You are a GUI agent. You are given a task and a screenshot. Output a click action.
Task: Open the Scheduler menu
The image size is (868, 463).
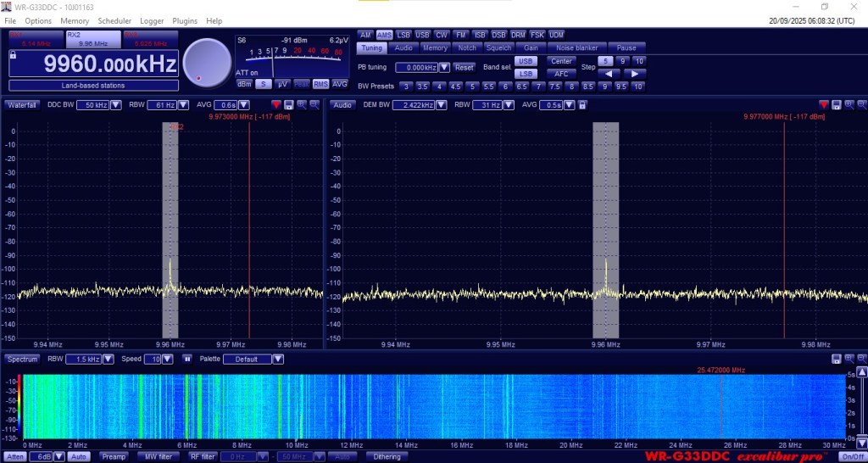click(x=114, y=20)
